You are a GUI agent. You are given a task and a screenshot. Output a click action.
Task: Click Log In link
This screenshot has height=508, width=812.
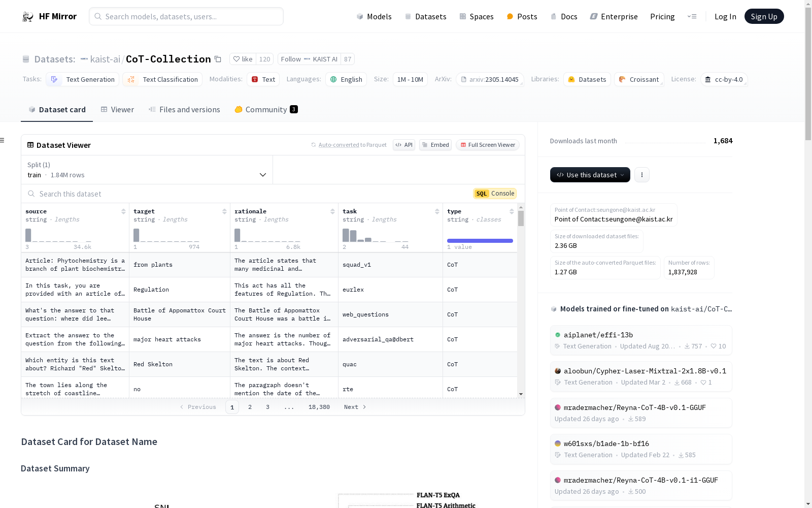coord(725,17)
